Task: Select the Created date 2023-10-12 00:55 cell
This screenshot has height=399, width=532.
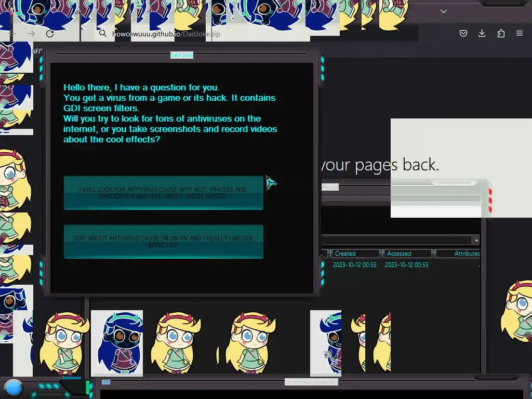Action: pos(354,265)
